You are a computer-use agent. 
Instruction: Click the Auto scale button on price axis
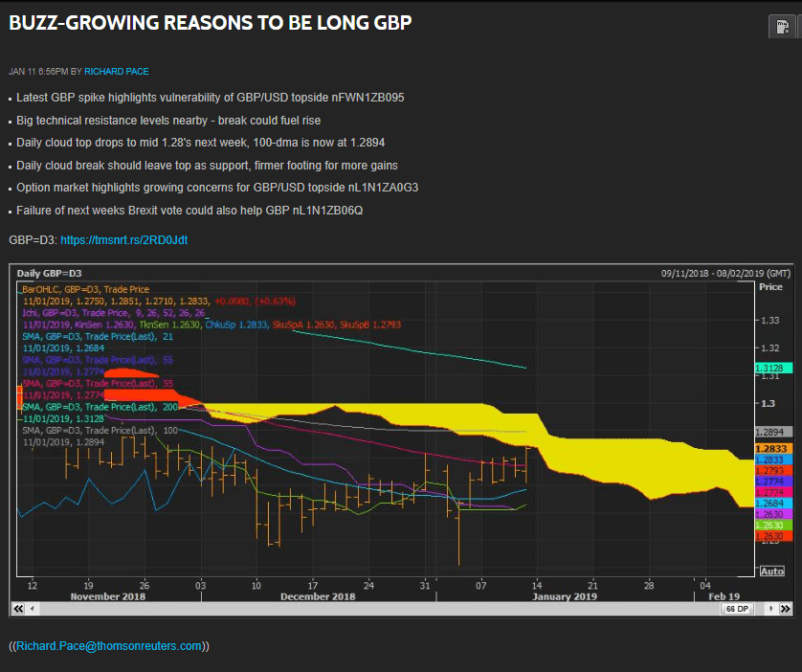(x=772, y=571)
